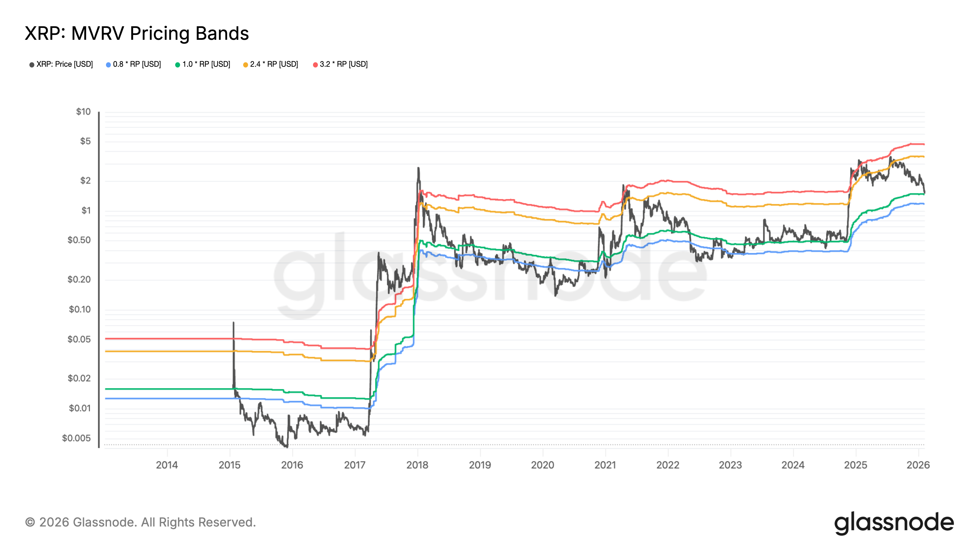980x551 pixels.
Task: Click the $0.005 label on the y-axis
Action: 77,438
